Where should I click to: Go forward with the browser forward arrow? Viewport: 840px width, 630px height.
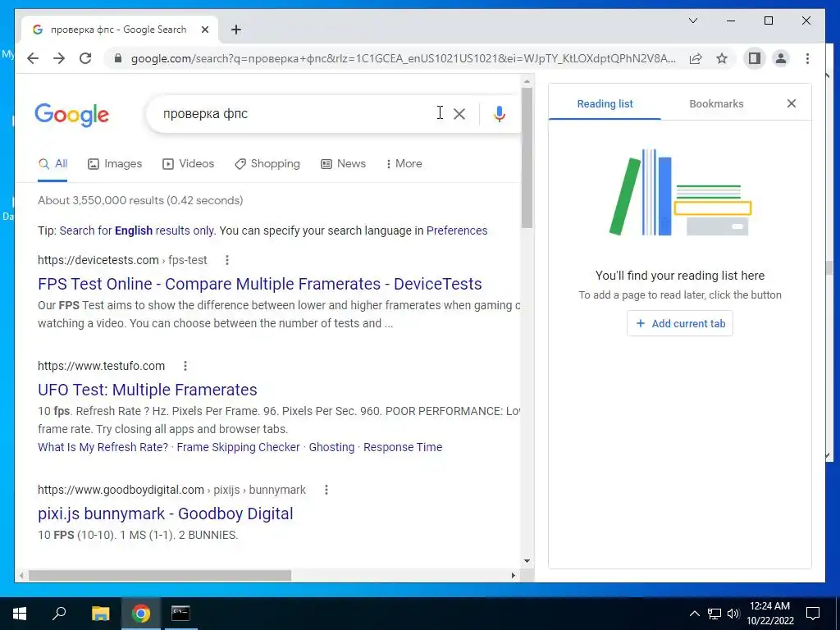pyautogui.click(x=59, y=58)
